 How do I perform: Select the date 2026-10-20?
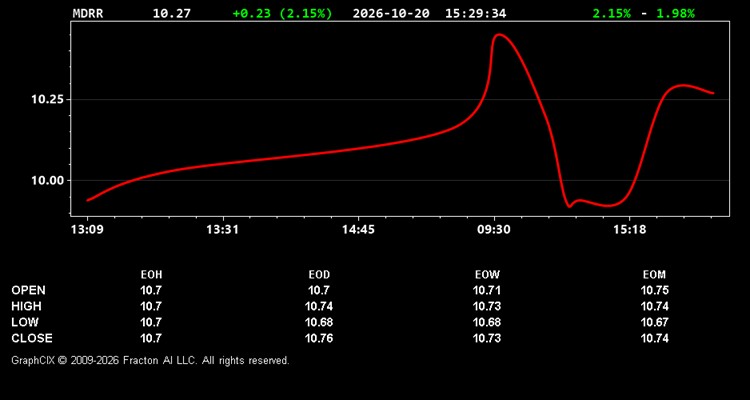click(x=391, y=13)
